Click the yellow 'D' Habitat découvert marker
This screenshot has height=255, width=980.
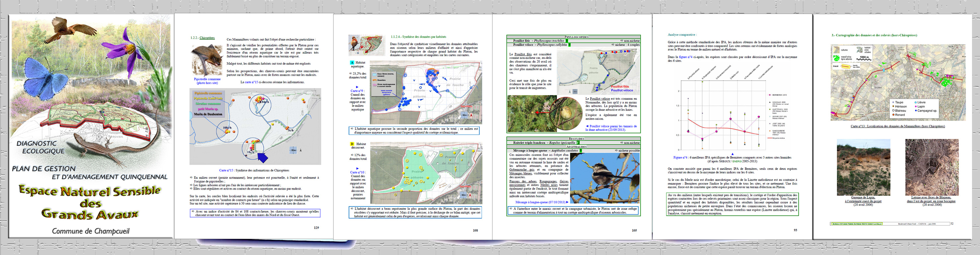coord(352,144)
